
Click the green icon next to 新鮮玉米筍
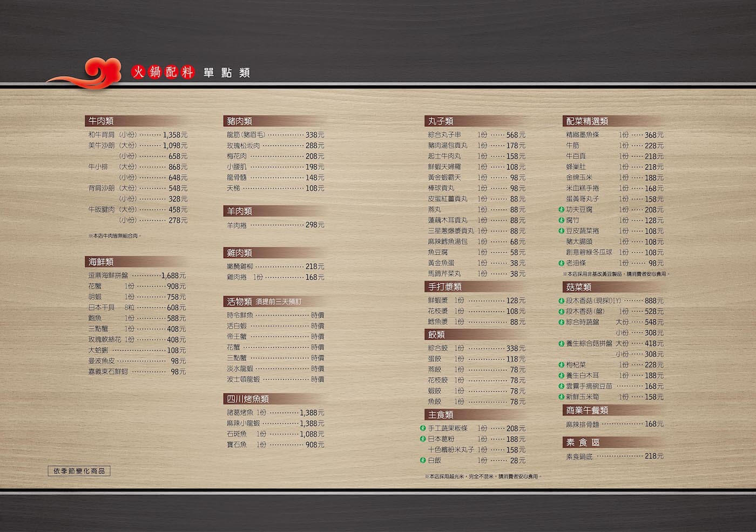coord(562,397)
